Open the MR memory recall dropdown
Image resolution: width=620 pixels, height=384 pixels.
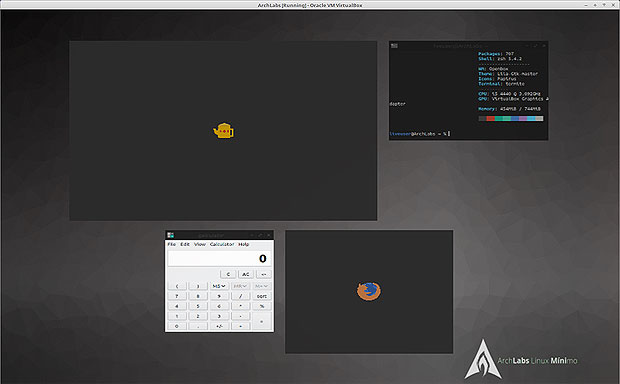point(240,286)
